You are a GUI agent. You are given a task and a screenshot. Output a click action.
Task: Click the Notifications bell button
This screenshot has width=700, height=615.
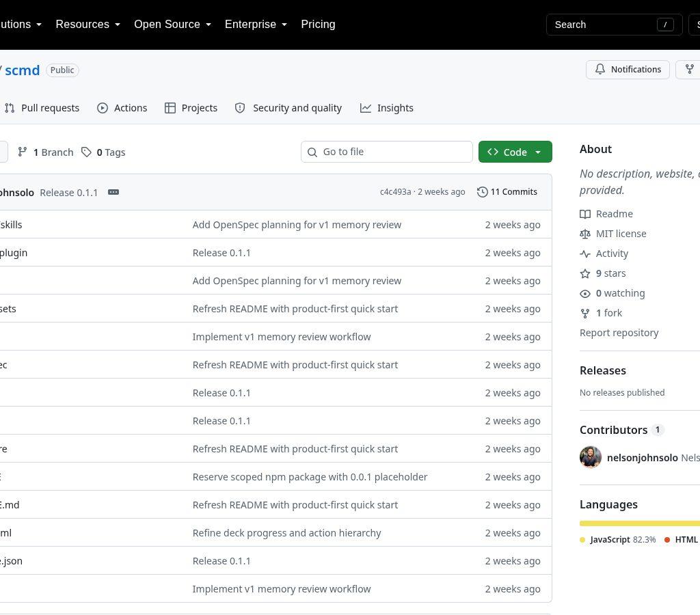pyautogui.click(x=628, y=70)
